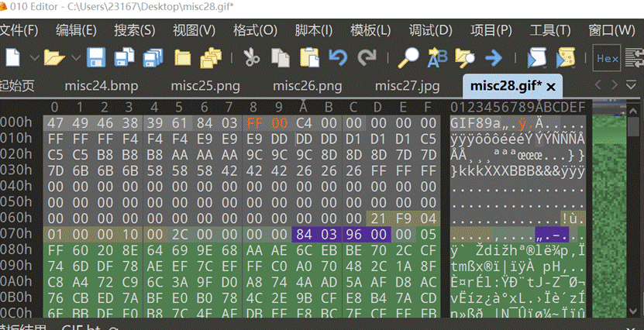Open the 模板(L) menu
Viewport: 644px width, 330px height.
pos(370,30)
